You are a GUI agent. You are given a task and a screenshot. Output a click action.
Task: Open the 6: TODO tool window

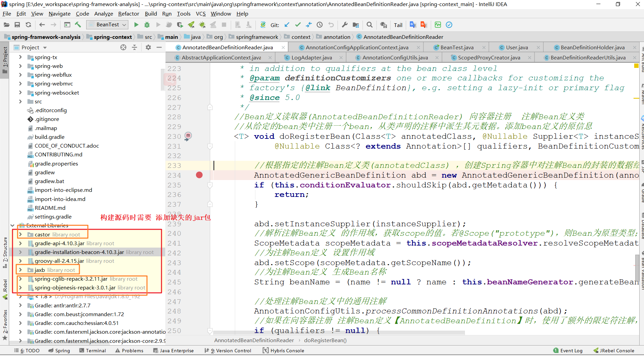(x=27, y=351)
